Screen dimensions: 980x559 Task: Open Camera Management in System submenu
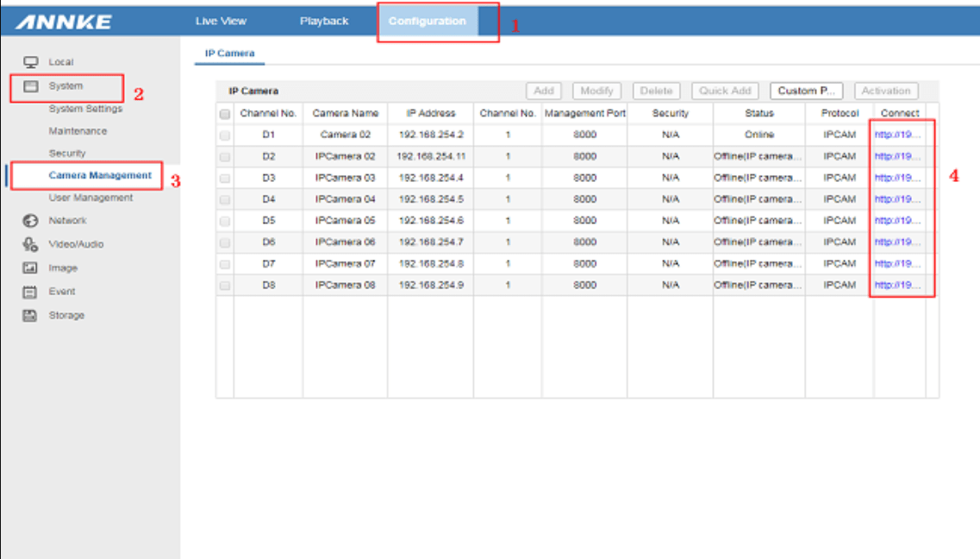pos(100,176)
